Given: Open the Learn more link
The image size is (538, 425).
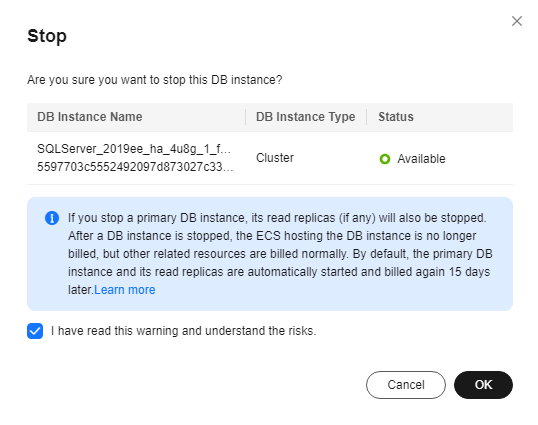Looking at the screenshot, I should [125, 290].
